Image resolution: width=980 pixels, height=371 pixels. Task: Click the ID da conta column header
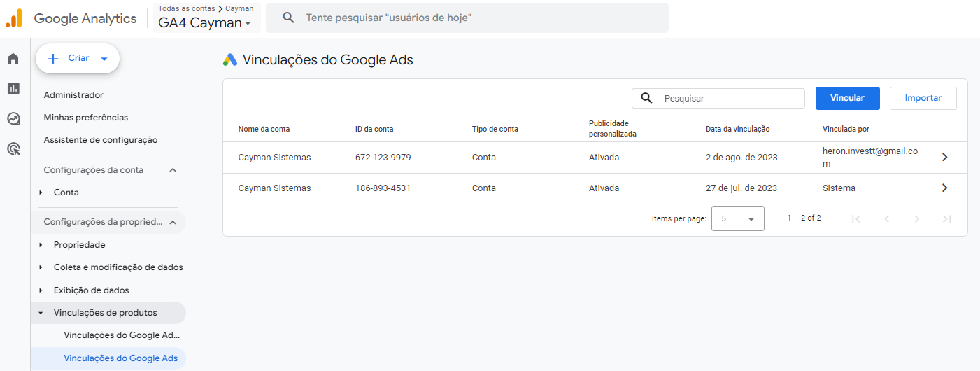click(x=374, y=129)
